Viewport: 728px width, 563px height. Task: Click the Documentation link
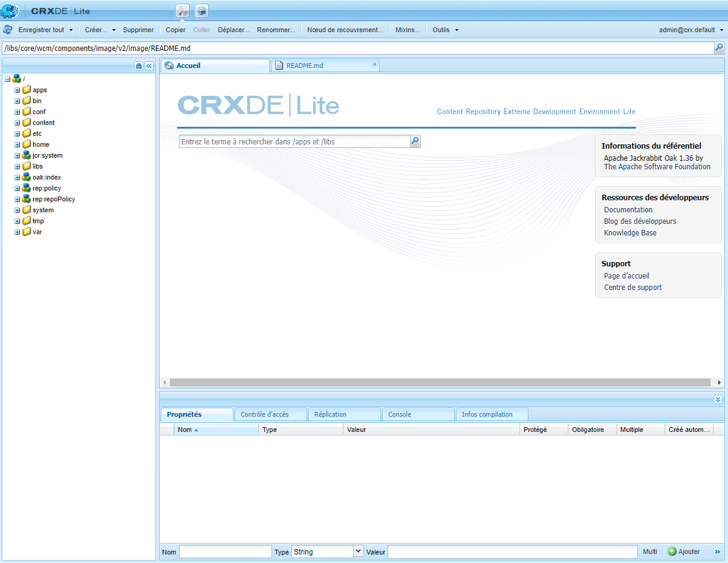pos(628,209)
